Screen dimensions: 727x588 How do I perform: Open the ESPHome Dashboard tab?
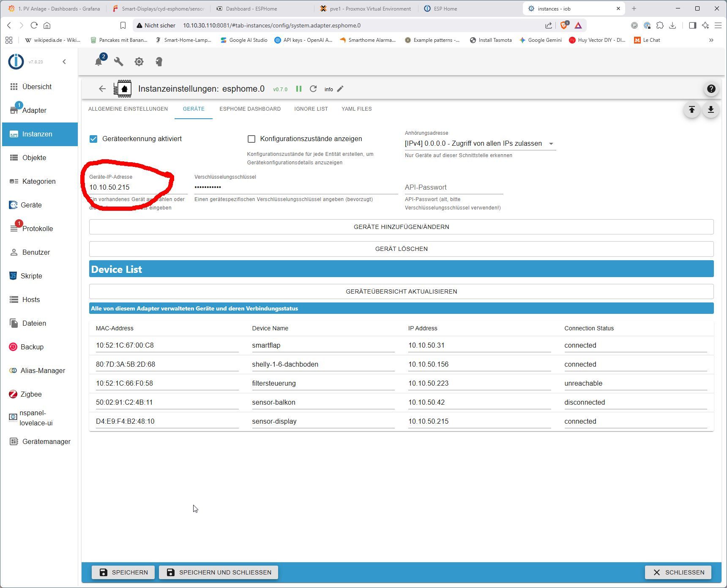pyautogui.click(x=250, y=109)
